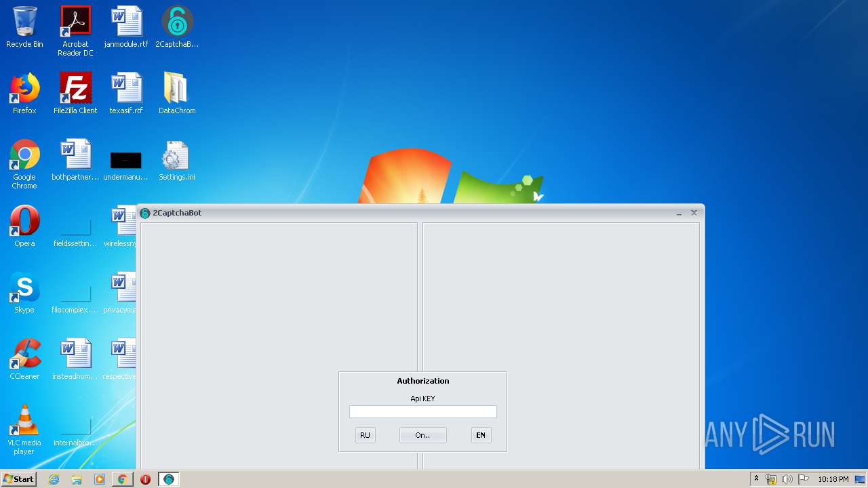868x488 pixels.
Task: Select the 2CaptchaBot desktop shortcut
Action: (x=177, y=27)
